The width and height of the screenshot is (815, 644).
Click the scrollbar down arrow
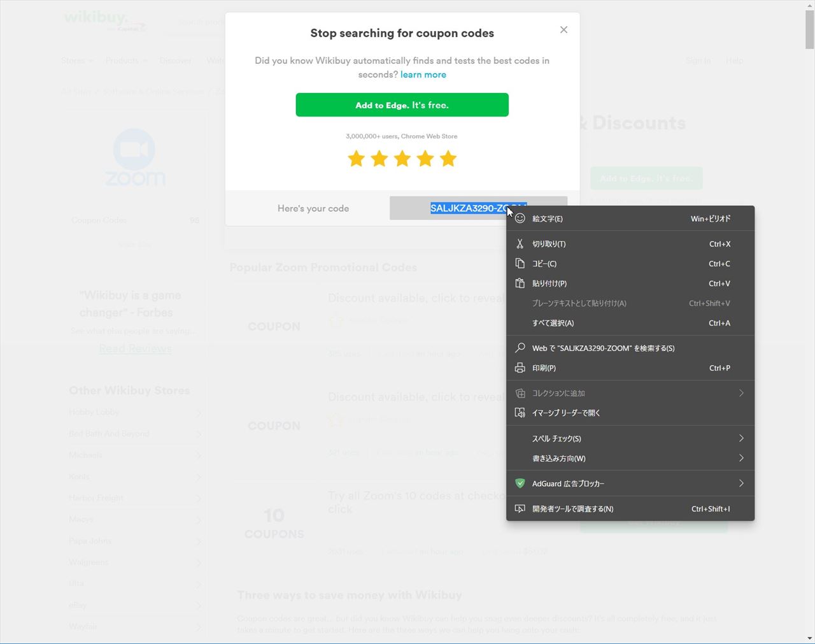tap(809, 638)
